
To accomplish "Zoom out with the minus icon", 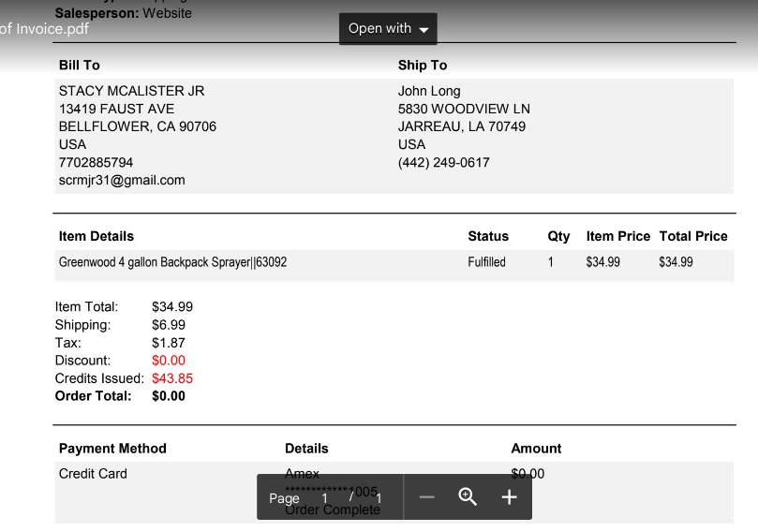I will (x=426, y=497).
